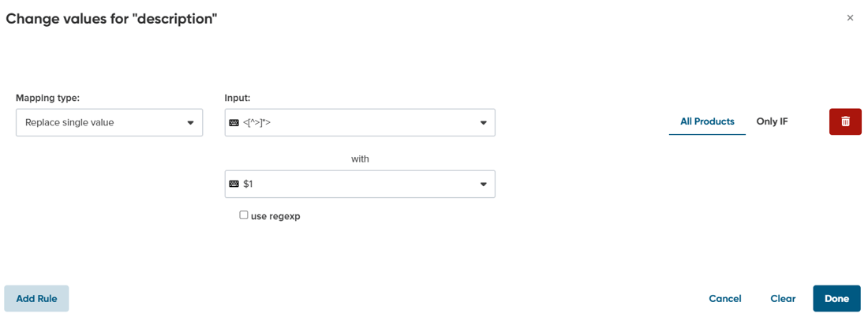Switch to the All Products tab

(x=708, y=121)
